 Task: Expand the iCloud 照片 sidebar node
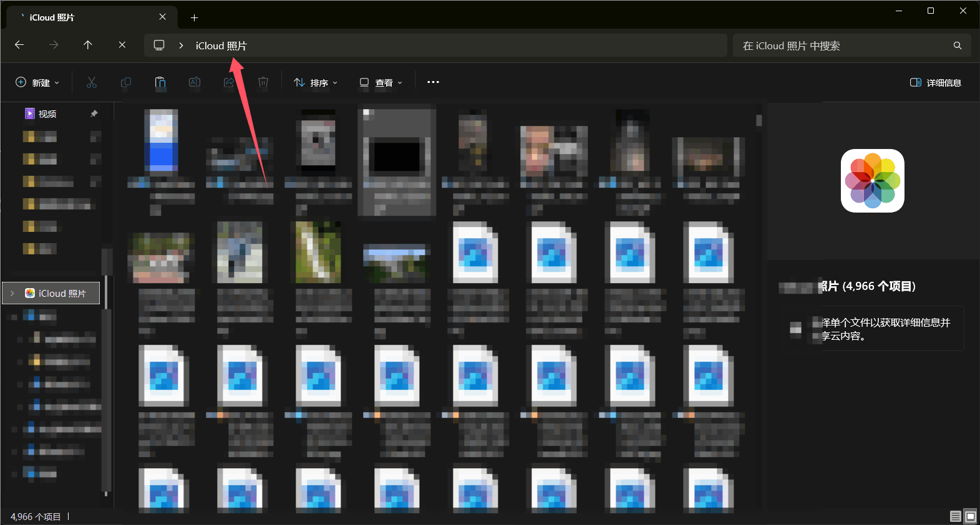coord(12,293)
